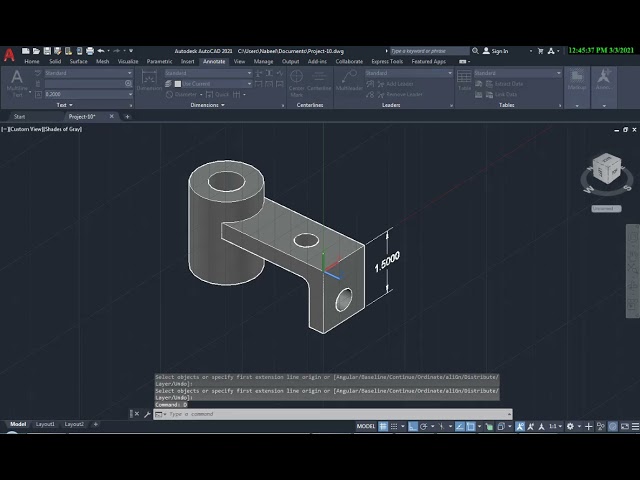Open the Autodesk App Store cart icon
Image resolution: width=640 pixels, height=480 pixels.
[540, 51]
